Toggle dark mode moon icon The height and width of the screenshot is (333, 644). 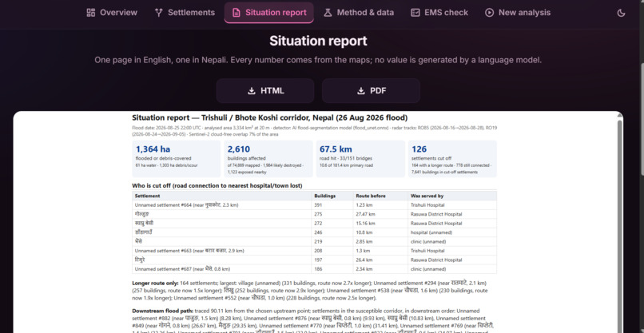coord(621,13)
